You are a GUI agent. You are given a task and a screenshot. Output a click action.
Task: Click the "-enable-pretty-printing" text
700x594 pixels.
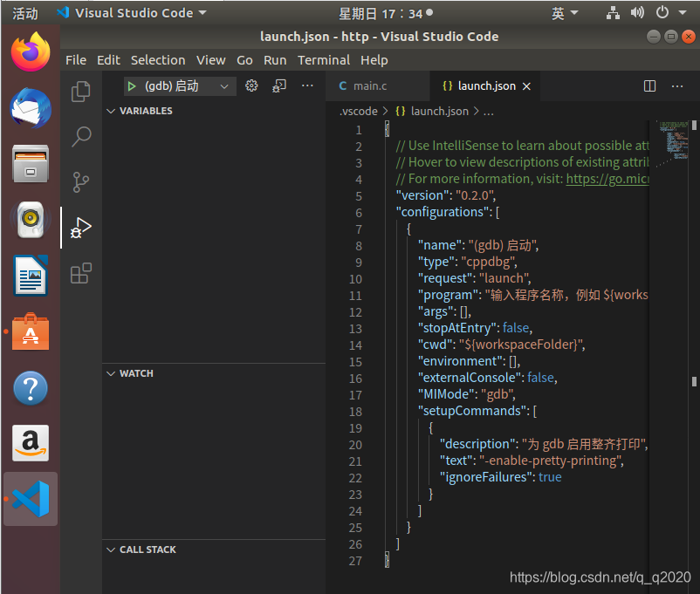pyautogui.click(x=549, y=461)
